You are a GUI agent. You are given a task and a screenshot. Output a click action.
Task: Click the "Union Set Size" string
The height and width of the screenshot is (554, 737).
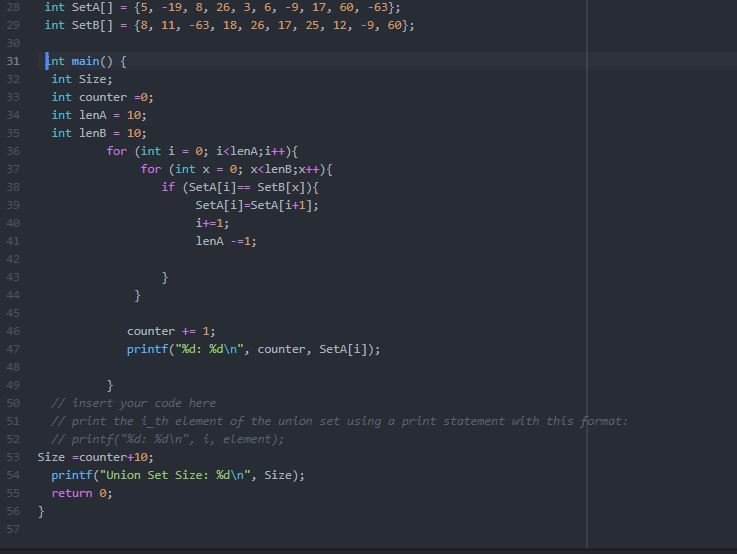(175, 475)
